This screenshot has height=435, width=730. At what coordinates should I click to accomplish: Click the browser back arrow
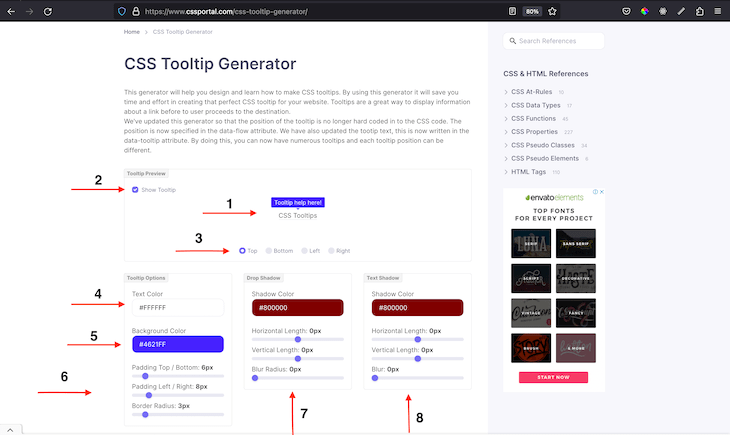tap(10, 11)
